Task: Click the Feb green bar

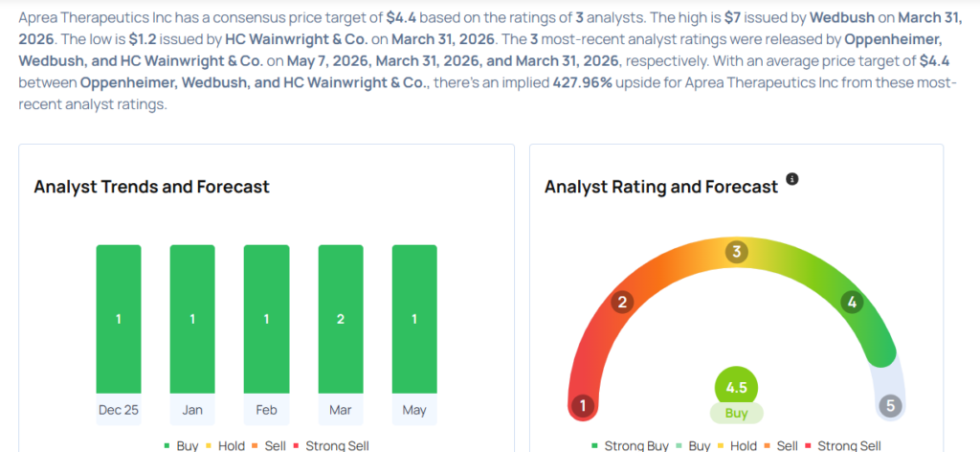Action: (x=266, y=319)
